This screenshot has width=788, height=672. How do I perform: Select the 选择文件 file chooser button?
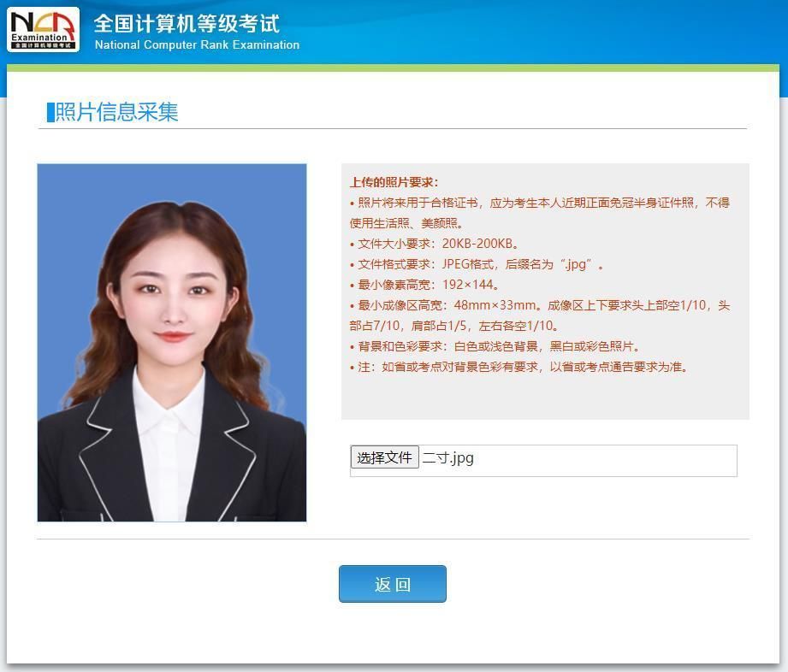click(x=384, y=457)
